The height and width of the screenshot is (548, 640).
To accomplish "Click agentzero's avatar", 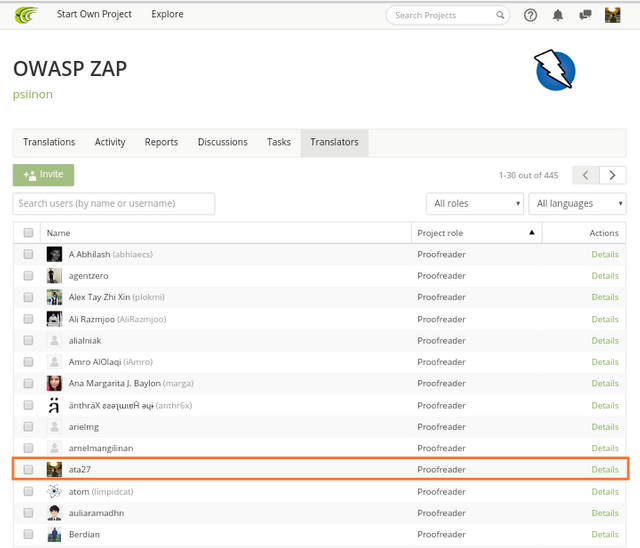I will pyautogui.click(x=54, y=275).
